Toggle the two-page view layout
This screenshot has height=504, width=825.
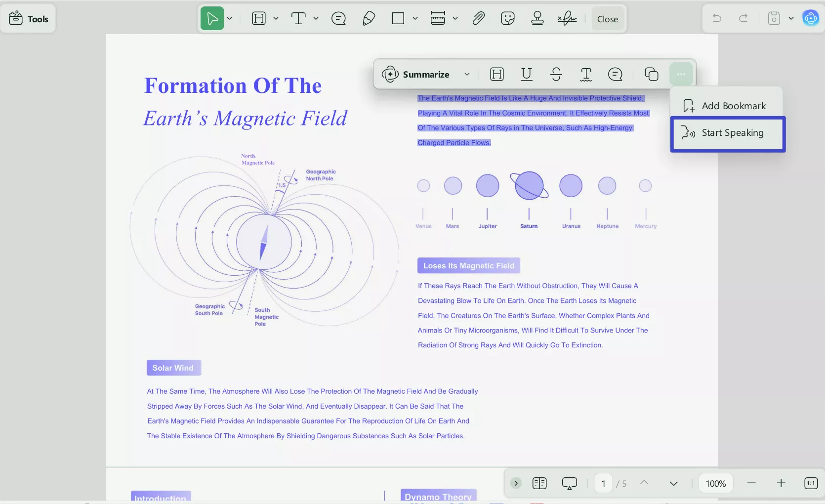(539, 483)
